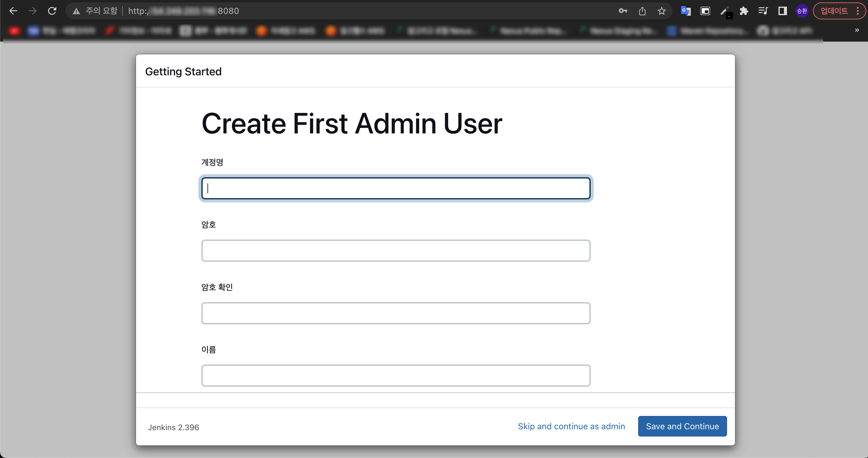
Task: Open Google Translate extension icon
Action: pyautogui.click(x=686, y=11)
